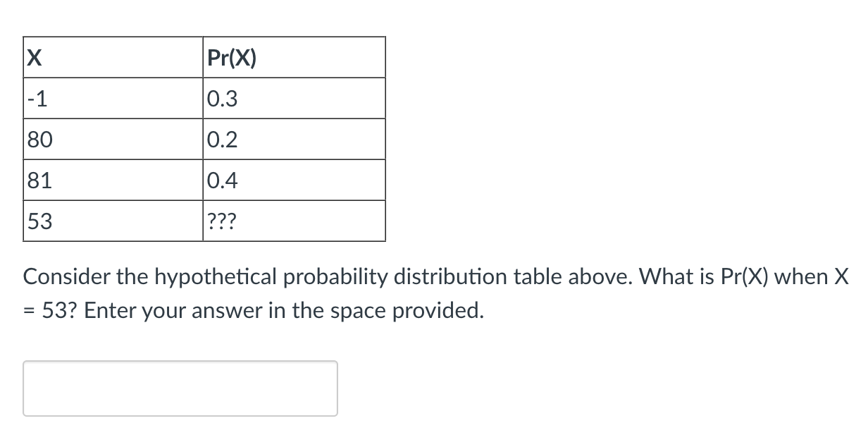868x447 pixels.
Task: Click the cell containing ???
Action: coord(294,220)
